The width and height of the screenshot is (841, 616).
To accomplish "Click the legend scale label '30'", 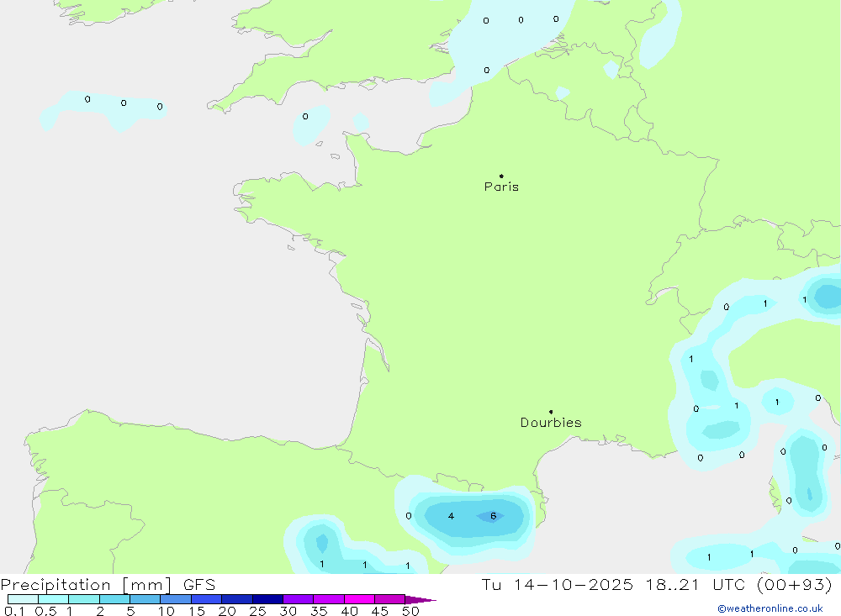I will tap(288, 611).
